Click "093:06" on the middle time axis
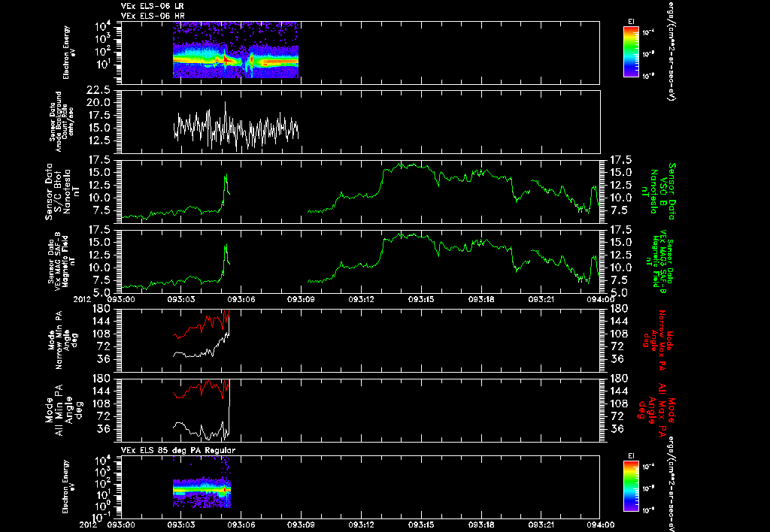 [241, 299]
